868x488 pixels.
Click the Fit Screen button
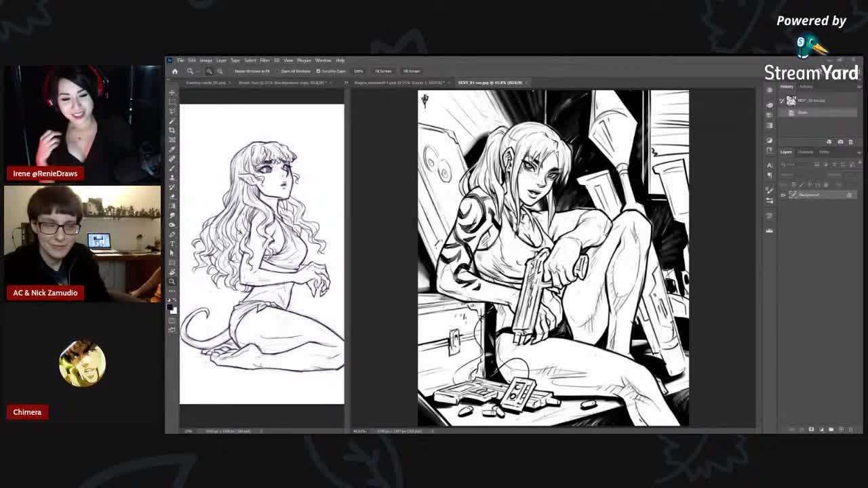[x=383, y=71]
